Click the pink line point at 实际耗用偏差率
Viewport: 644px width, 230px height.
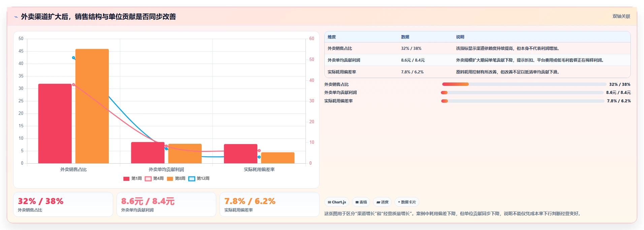pyautogui.click(x=259, y=151)
